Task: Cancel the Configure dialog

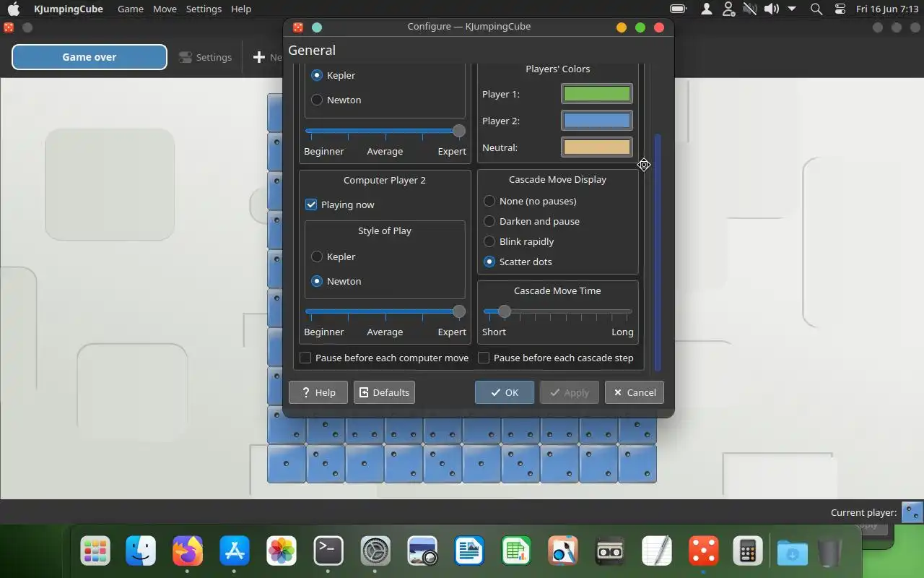Action: 635,392
